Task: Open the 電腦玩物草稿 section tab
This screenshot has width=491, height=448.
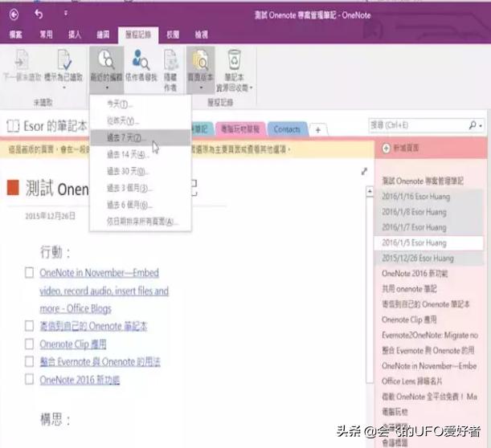Action: (x=240, y=129)
